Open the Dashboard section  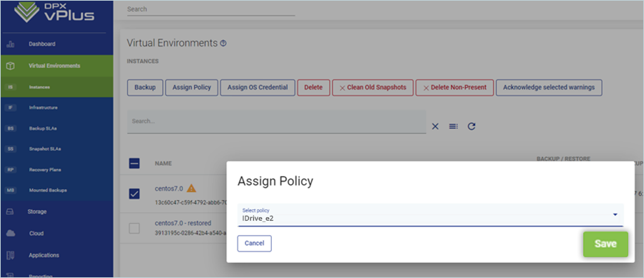(x=57, y=44)
